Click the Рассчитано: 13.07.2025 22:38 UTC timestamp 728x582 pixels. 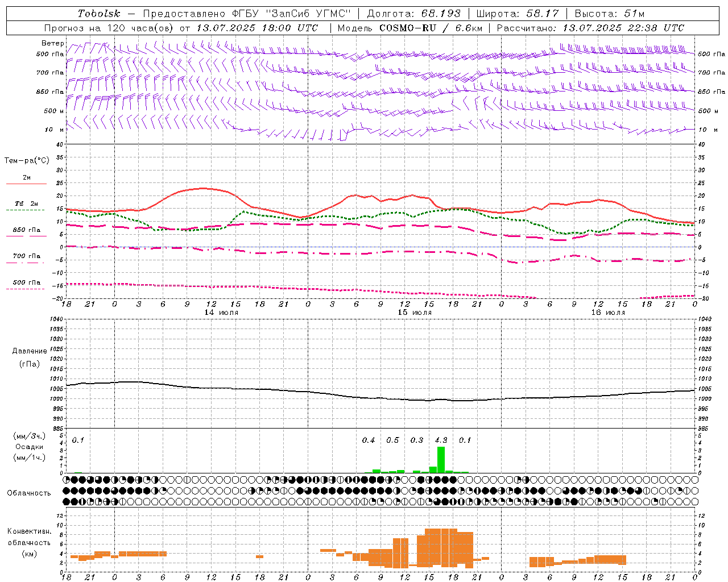[590, 28]
